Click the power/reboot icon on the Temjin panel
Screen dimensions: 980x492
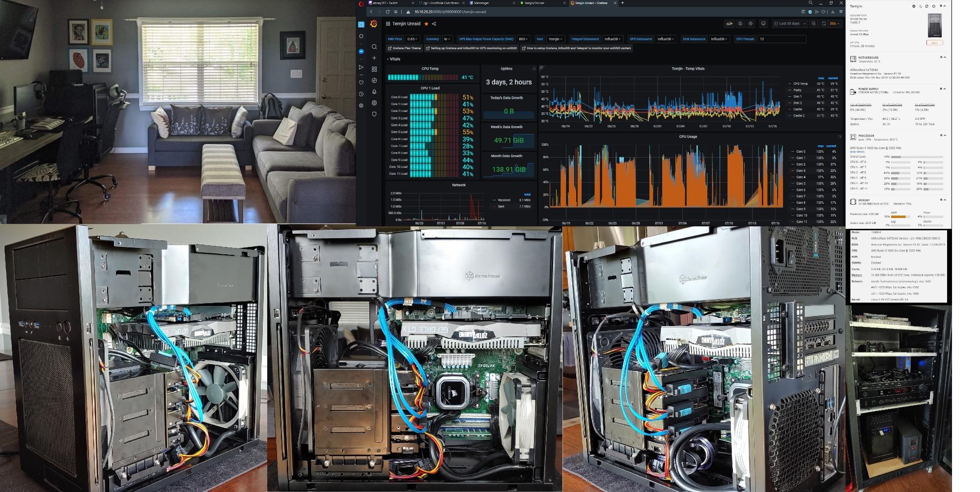[x=934, y=6]
